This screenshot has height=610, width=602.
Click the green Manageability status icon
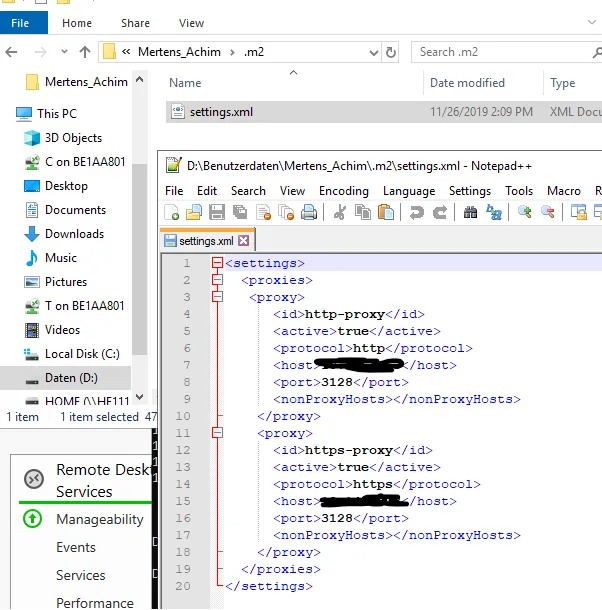click(x=32, y=519)
